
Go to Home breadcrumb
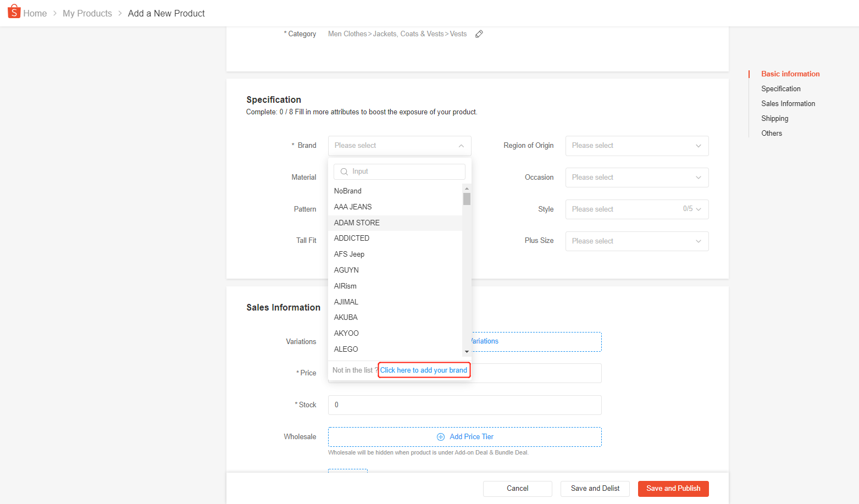[35, 13]
